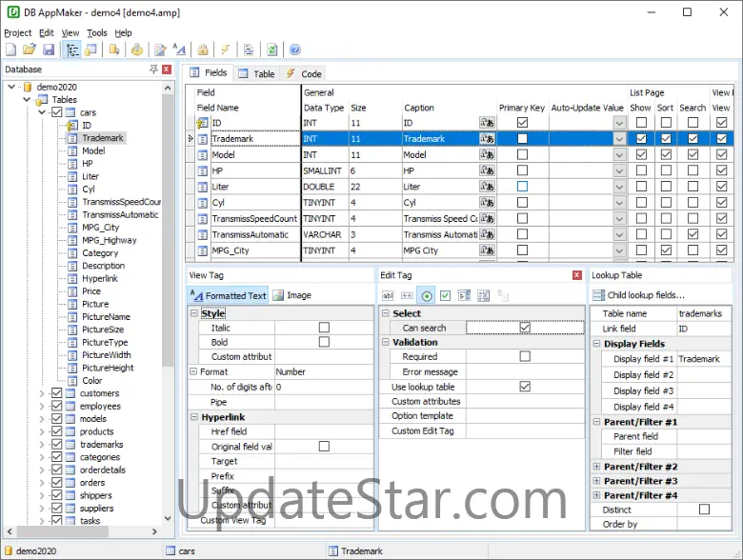Open the notepad-with-pencil toolbar icon

(x=161, y=50)
